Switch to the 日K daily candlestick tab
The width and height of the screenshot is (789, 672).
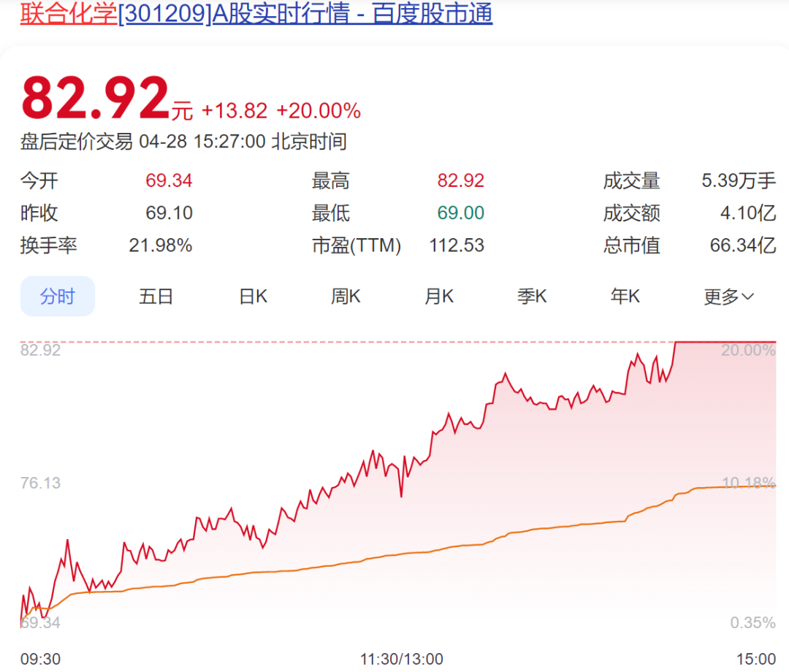[x=253, y=297]
